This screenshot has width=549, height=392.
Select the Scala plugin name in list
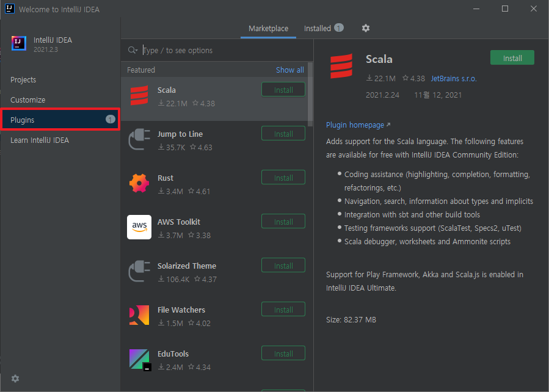tap(166, 90)
